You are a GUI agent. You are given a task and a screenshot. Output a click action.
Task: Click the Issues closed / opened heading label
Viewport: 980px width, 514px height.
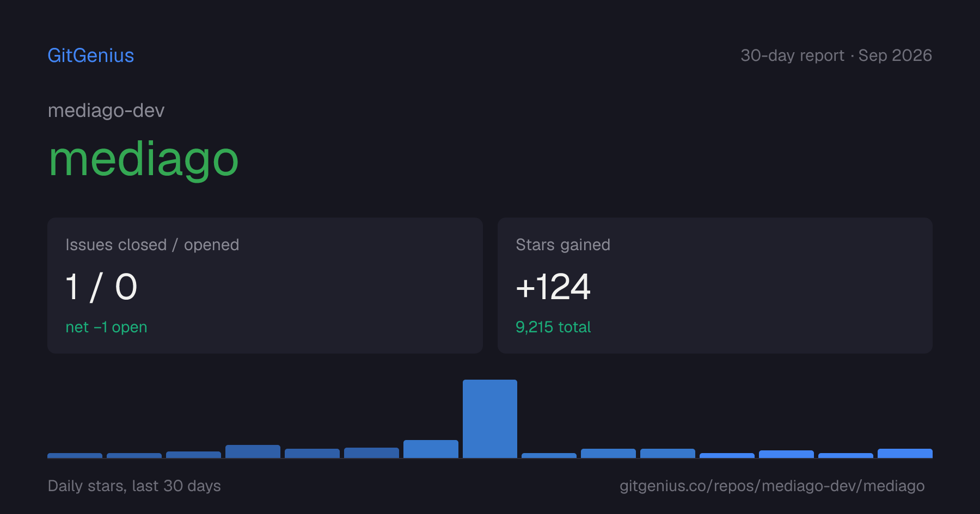(152, 245)
